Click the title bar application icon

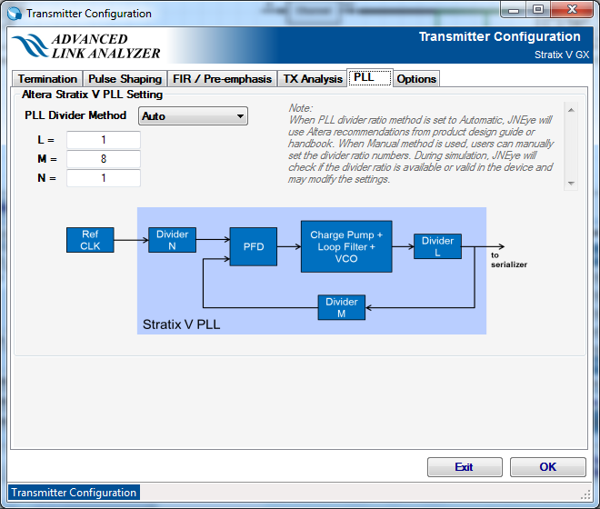tap(15, 13)
